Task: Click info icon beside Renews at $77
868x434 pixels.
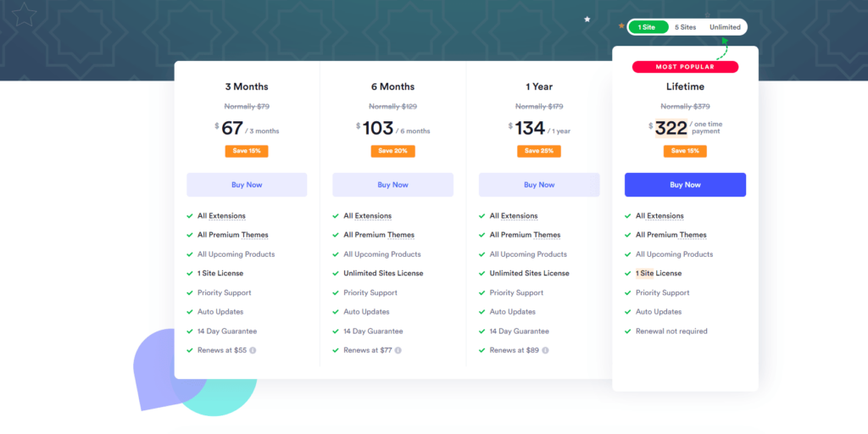Action: click(x=398, y=350)
